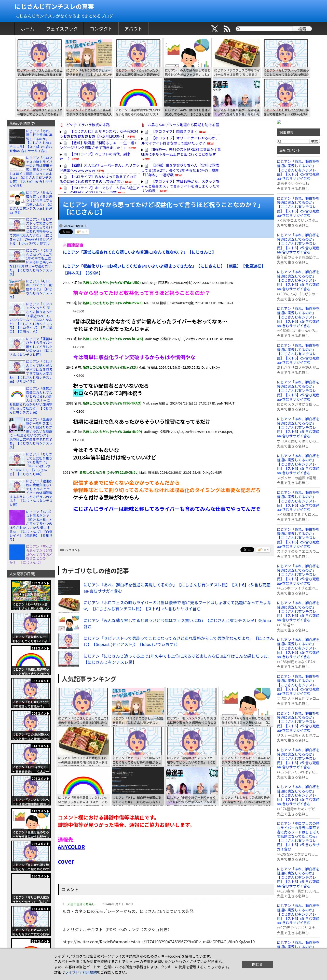Open カテゴリなし list item セピアストって男装
Screen dimensions: 327x980
(x=178, y=641)
